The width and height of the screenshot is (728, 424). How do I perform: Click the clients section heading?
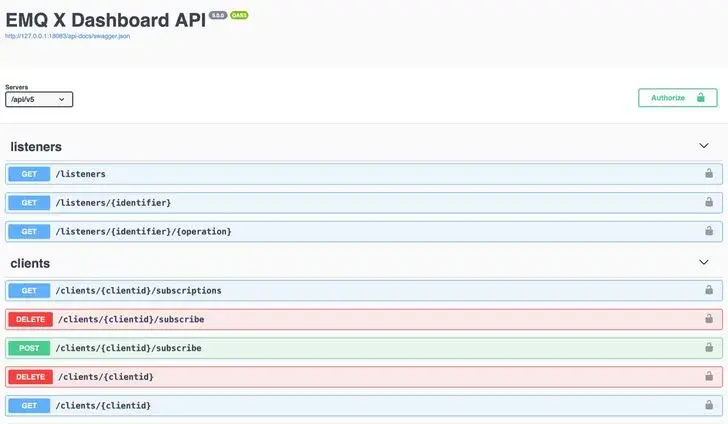click(30, 264)
